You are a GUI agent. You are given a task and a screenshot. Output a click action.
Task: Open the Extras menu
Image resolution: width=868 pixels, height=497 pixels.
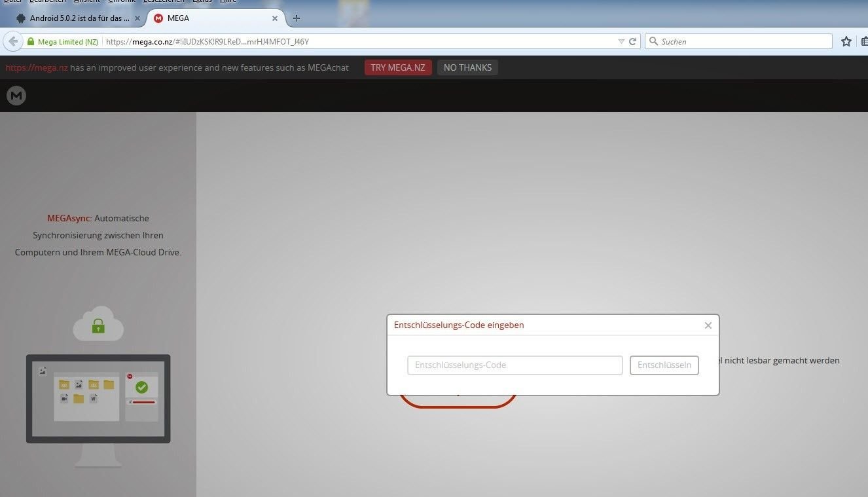click(x=202, y=2)
